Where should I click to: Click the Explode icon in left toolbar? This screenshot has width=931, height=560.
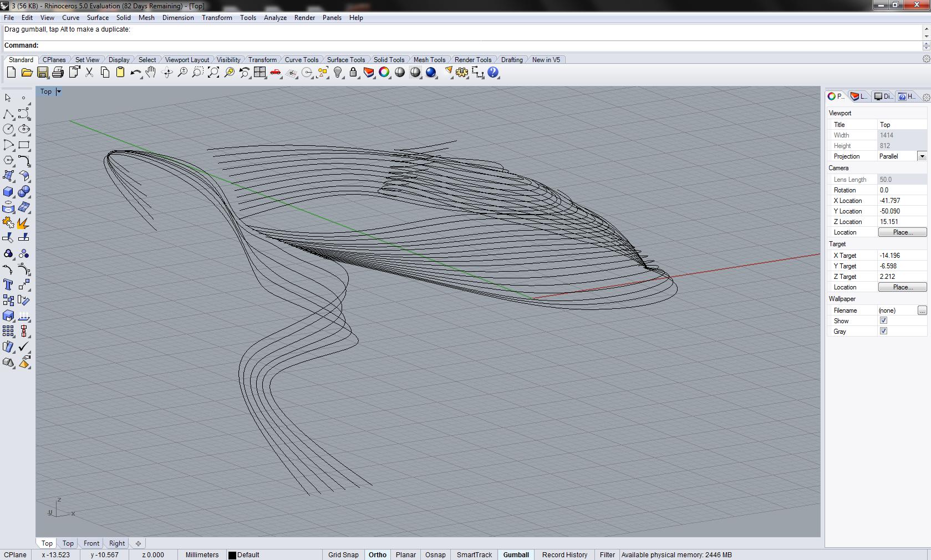click(24, 223)
